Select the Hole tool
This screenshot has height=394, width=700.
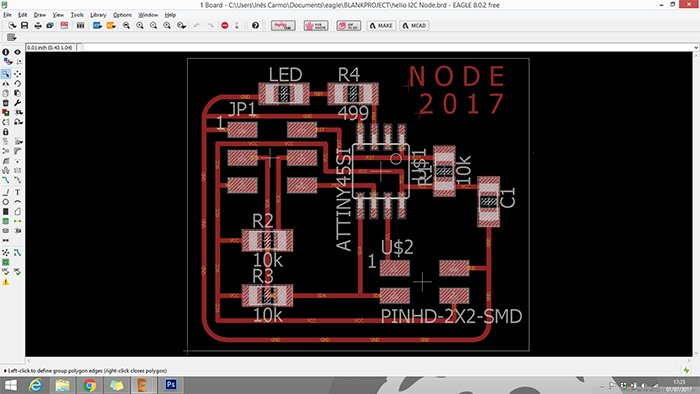point(6,231)
